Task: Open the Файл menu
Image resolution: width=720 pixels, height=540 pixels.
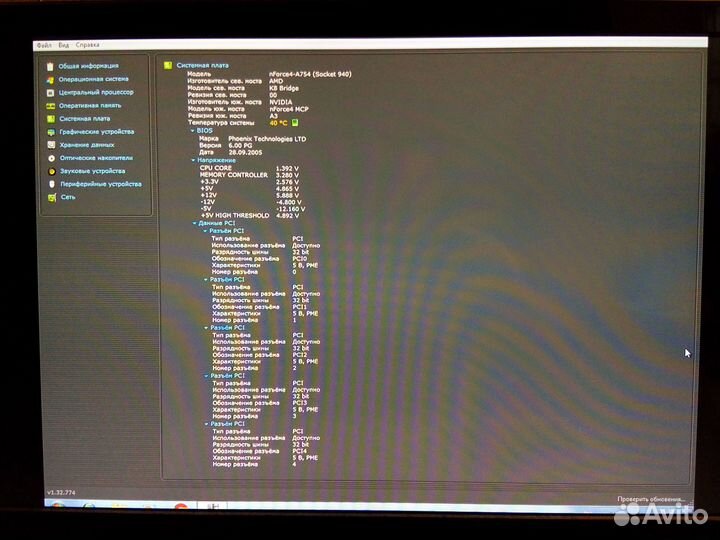Action: (x=44, y=45)
